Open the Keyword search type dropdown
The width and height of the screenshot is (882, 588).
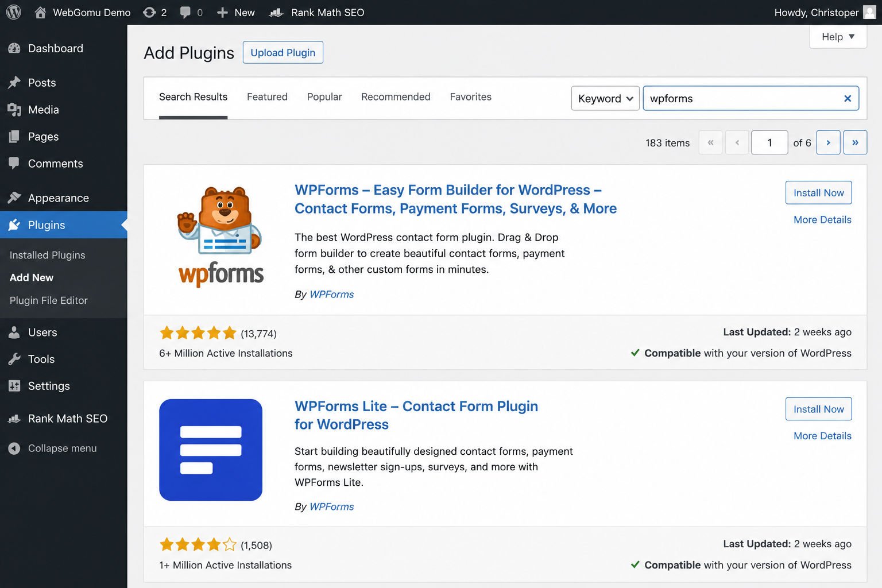tap(605, 98)
